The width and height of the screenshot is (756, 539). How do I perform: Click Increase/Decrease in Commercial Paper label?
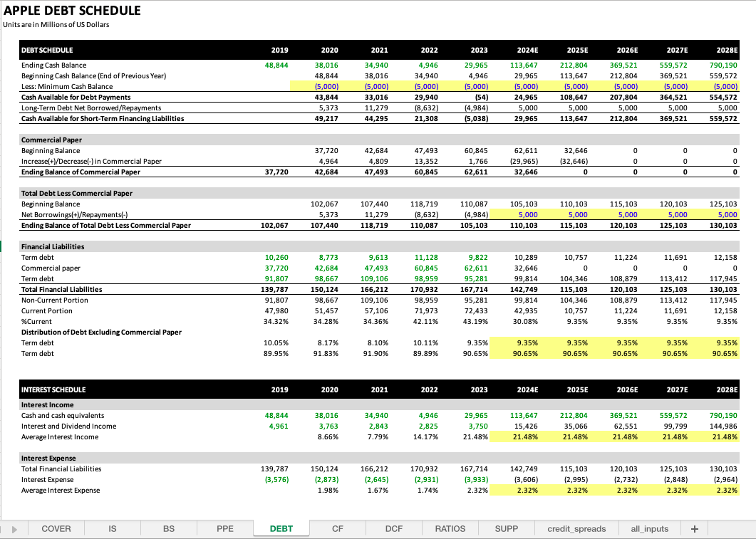tap(91, 162)
